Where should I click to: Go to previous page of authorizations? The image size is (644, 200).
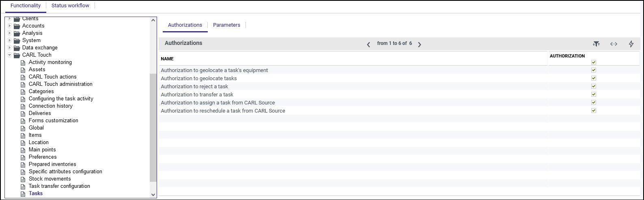coord(368,45)
